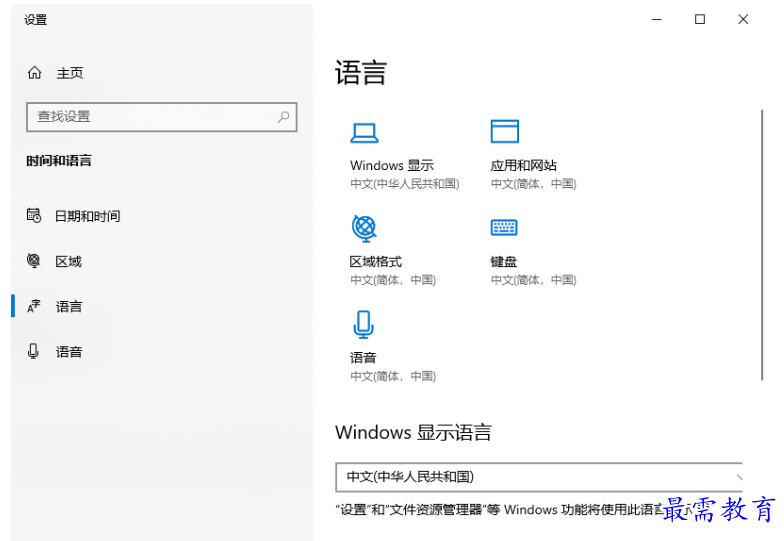
Task: Click the 应用和网站 window icon
Action: (x=504, y=132)
